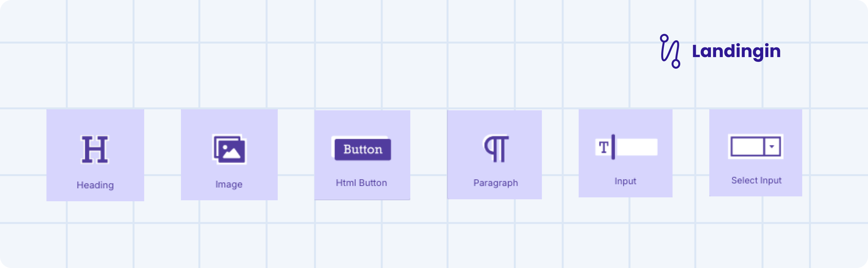This screenshot has height=268, width=868.
Task: Click the Paragraph label text
Action: click(496, 183)
